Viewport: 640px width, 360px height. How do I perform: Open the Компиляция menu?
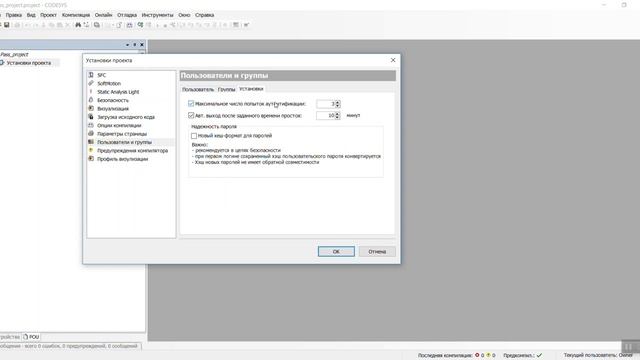point(76,15)
